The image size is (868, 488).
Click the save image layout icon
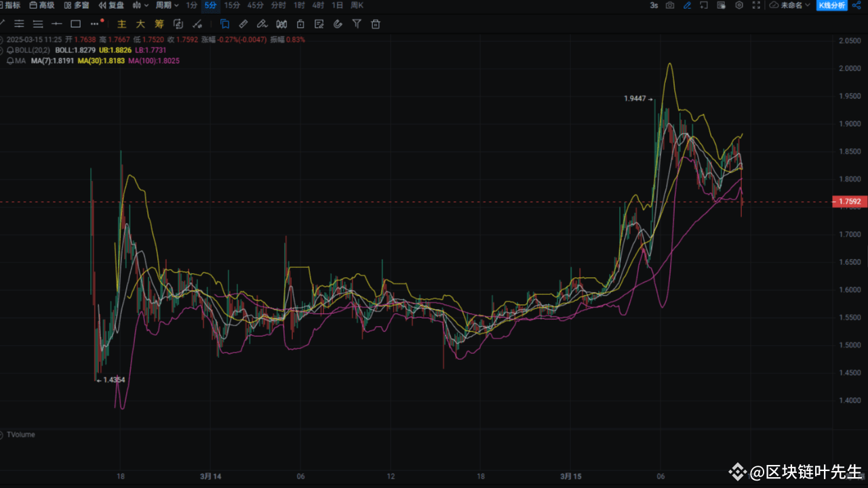(722, 5)
